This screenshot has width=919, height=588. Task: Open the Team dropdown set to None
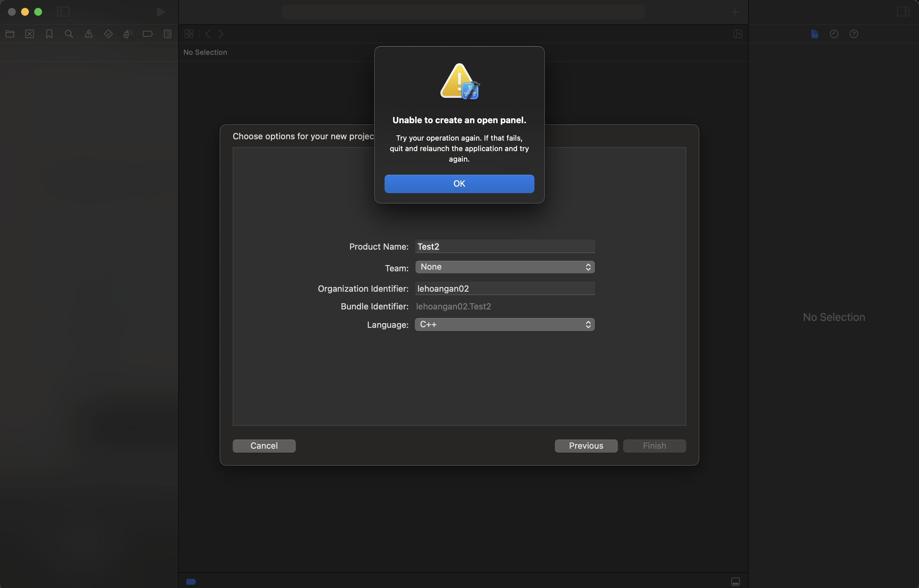coord(505,267)
